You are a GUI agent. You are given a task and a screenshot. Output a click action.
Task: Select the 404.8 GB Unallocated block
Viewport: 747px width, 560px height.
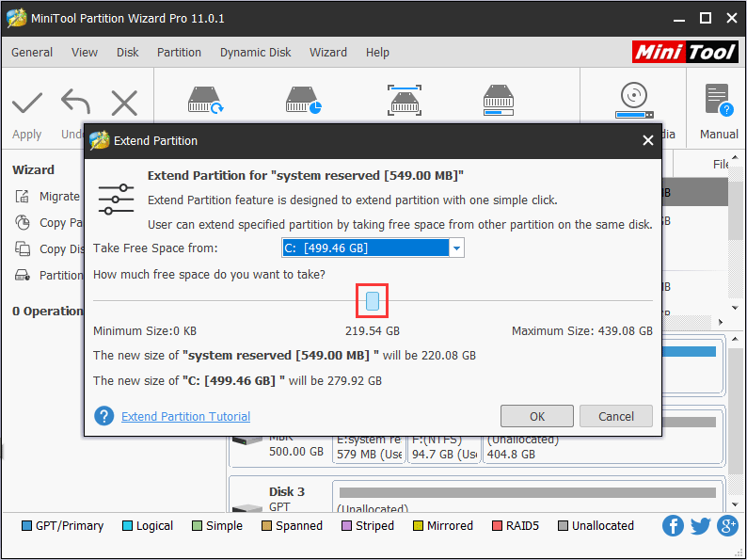click(x=603, y=449)
